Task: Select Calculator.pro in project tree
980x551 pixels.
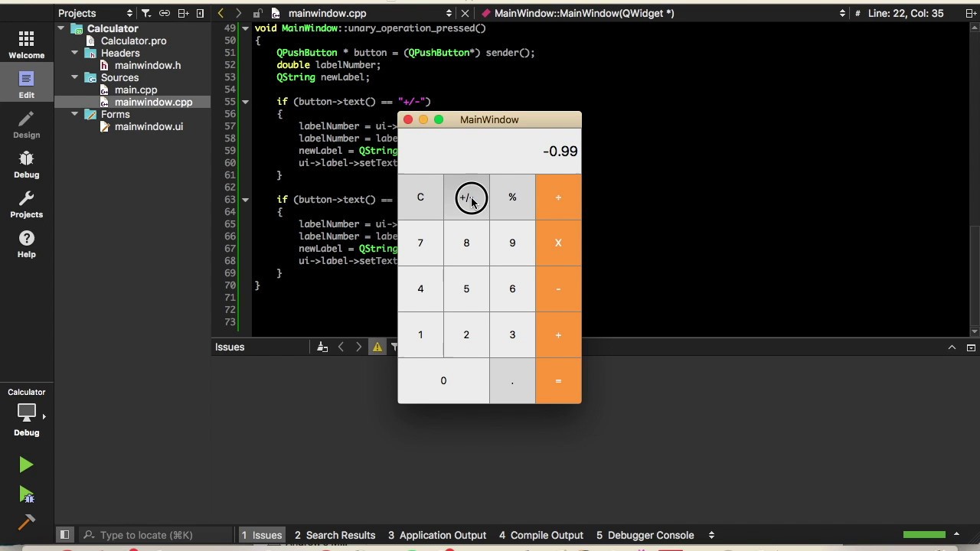Action: click(x=133, y=41)
